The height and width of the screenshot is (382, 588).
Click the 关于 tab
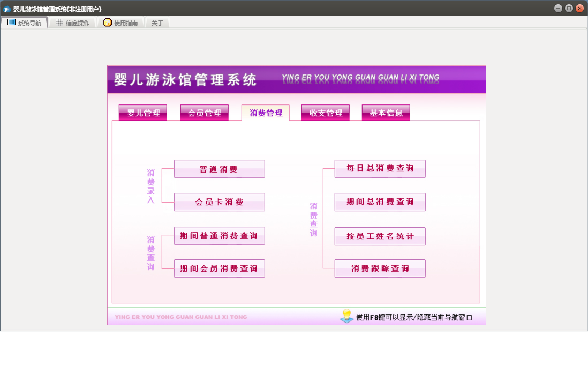pyautogui.click(x=157, y=23)
